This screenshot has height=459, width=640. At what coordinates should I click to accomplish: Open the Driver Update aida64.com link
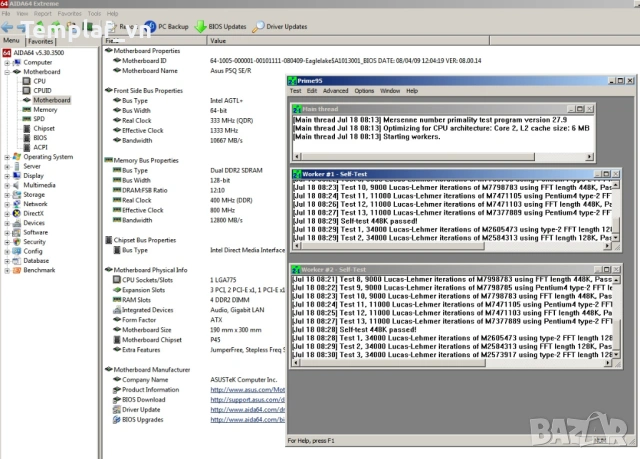point(247,409)
